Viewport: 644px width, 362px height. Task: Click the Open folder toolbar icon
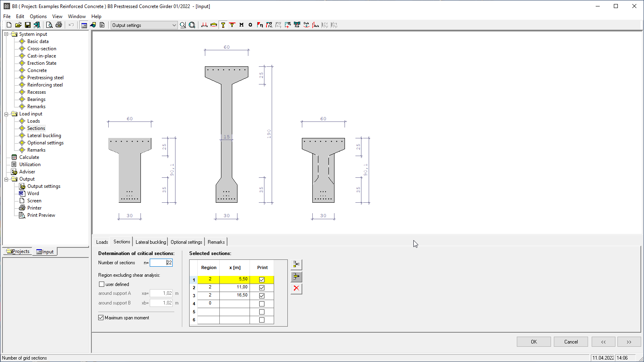(18, 25)
